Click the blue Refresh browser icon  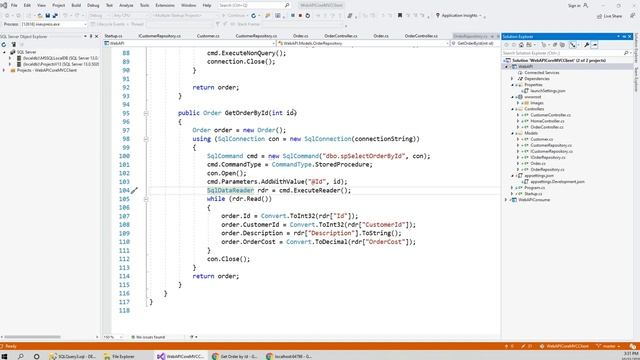(253, 16)
